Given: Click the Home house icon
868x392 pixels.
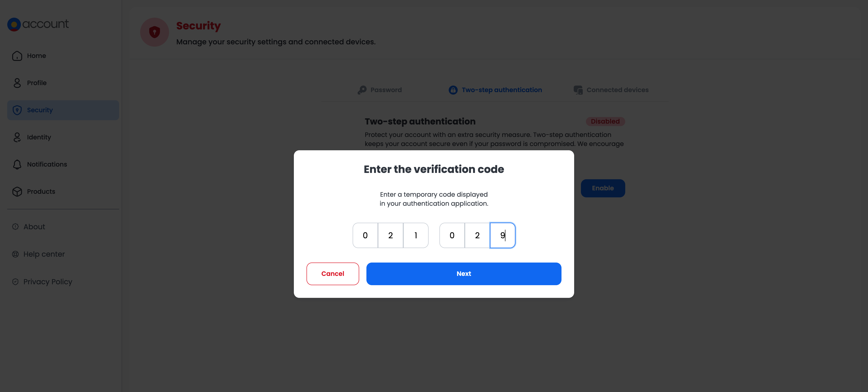Looking at the screenshot, I should click(x=17, y=56).
